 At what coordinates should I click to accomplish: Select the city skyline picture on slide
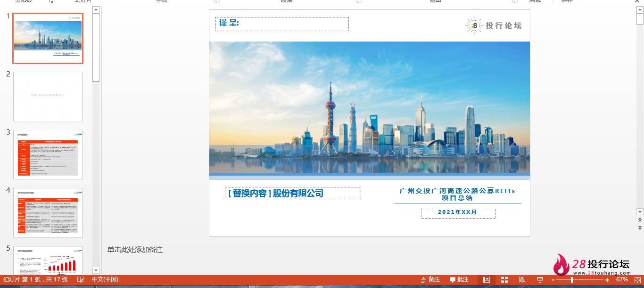tap(370, 108)
